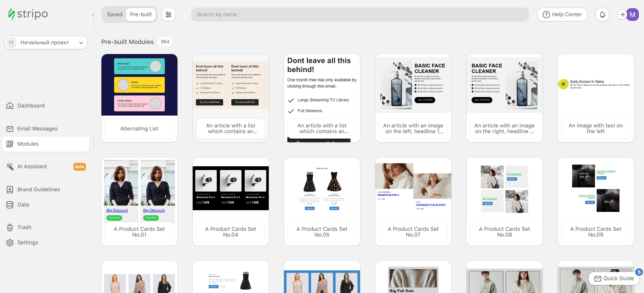Click the Quick Guide envelope icon

click(598, 278)
